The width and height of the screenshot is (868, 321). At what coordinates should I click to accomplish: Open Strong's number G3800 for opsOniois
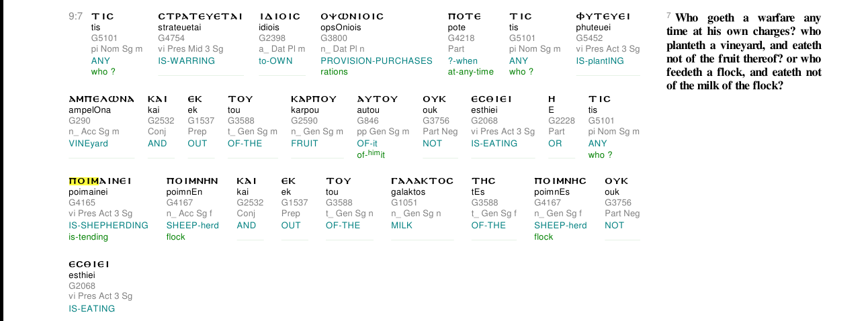333,38
